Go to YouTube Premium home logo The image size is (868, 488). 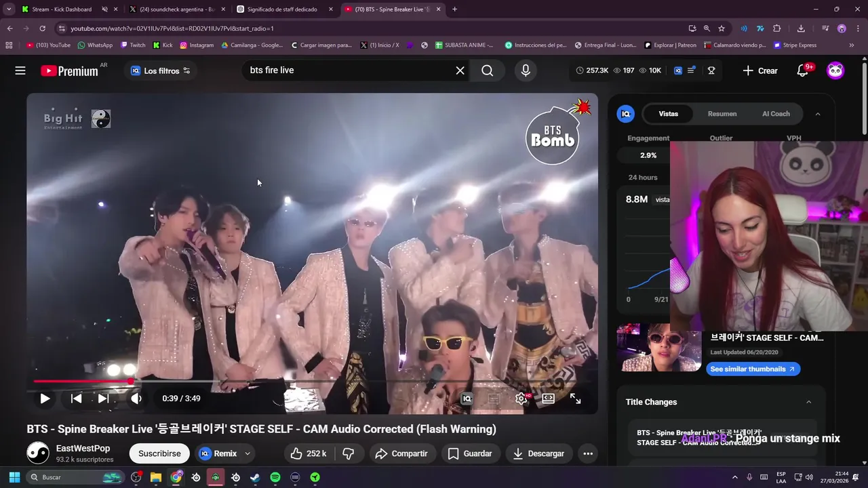click(69, 70)
